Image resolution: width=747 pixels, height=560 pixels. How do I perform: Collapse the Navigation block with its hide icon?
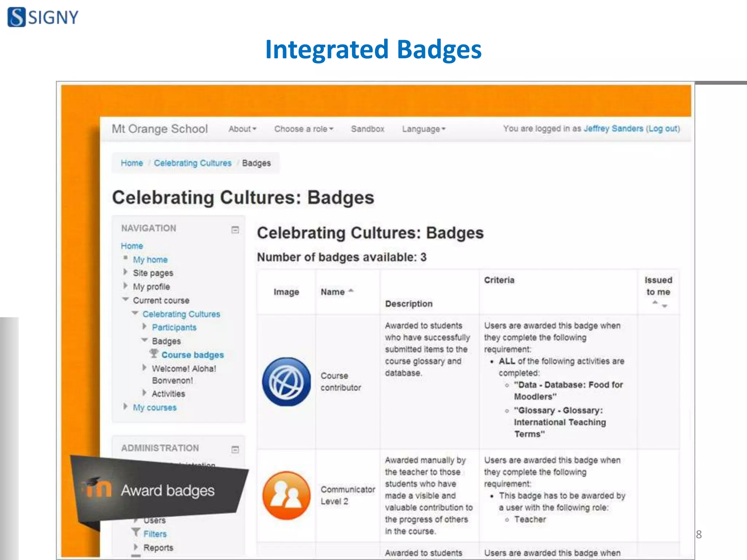[235, 230]
